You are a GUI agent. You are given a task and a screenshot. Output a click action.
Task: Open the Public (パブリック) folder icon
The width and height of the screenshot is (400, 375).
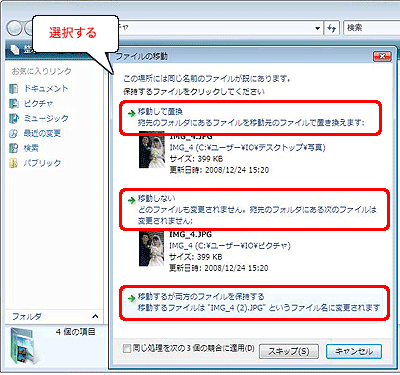13,163
